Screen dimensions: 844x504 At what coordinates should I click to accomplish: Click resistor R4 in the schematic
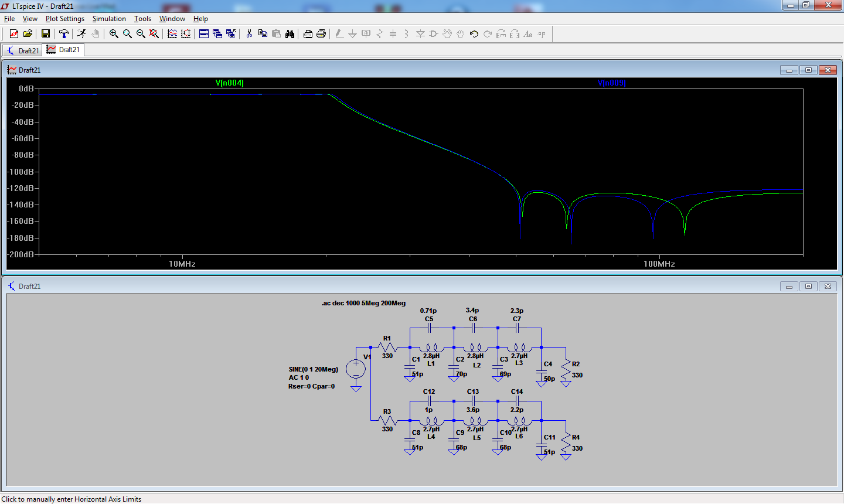tap(566, 442)
